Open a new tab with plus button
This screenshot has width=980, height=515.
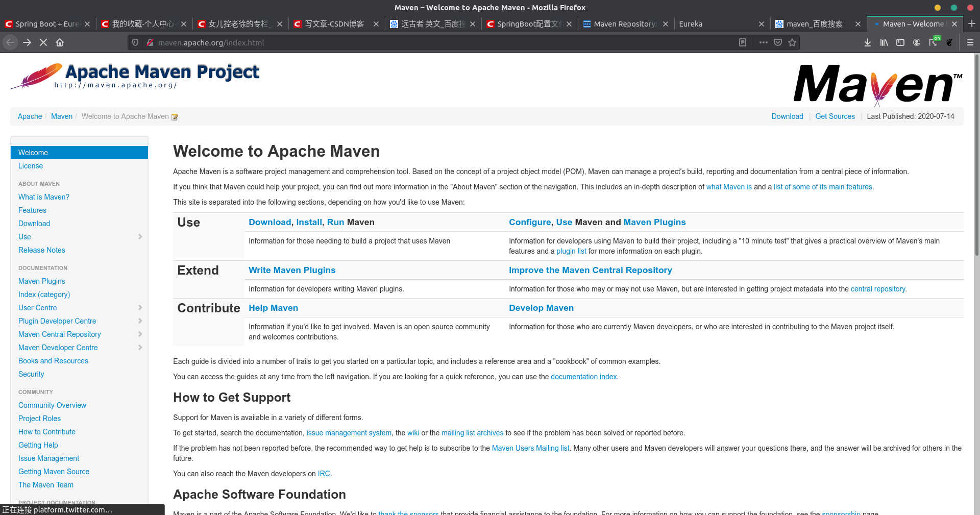point(972,23)
